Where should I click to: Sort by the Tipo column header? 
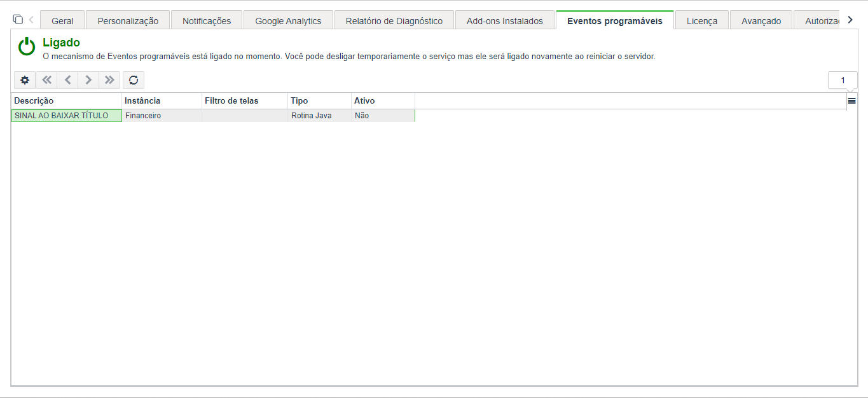coord(319,100)
